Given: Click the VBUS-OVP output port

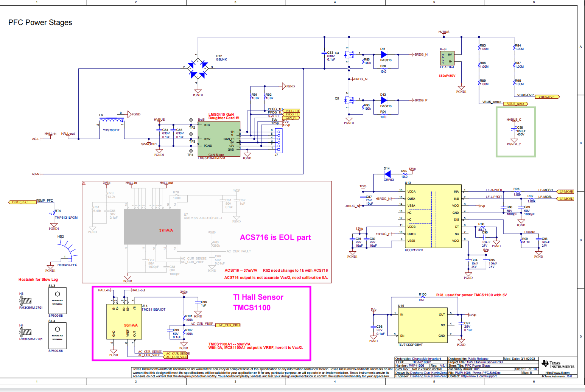Looking at the screenshot, I should pyautogui.click(x=547, y=97).
